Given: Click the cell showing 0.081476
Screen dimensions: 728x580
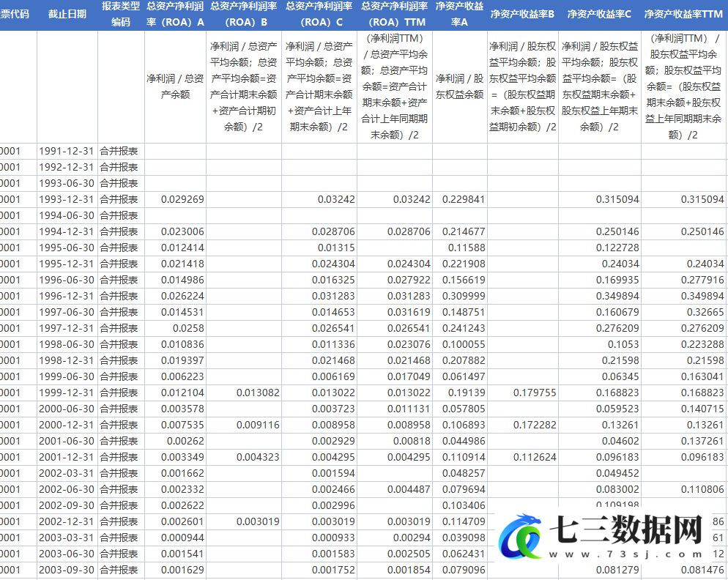Looking at the screenshot, I should click(x=683, y=570).
